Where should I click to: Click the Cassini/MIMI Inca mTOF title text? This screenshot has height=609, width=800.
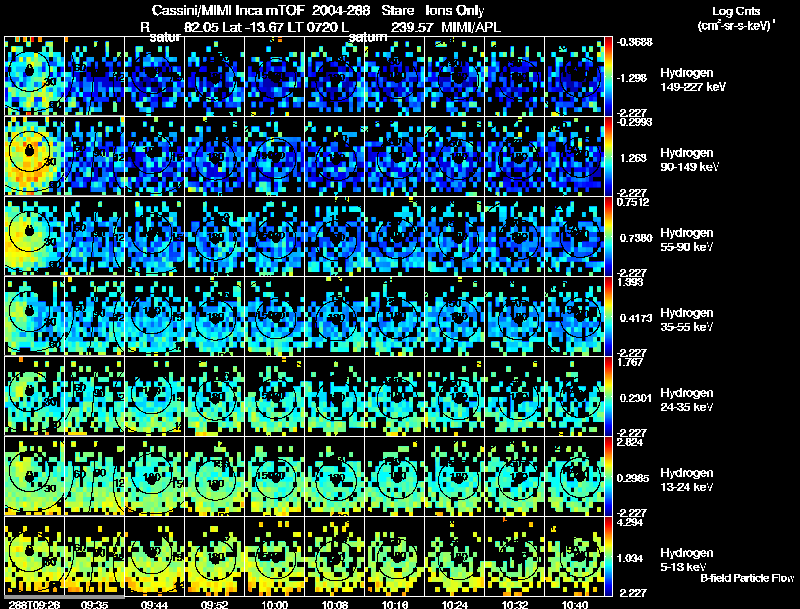click(228, 11)
